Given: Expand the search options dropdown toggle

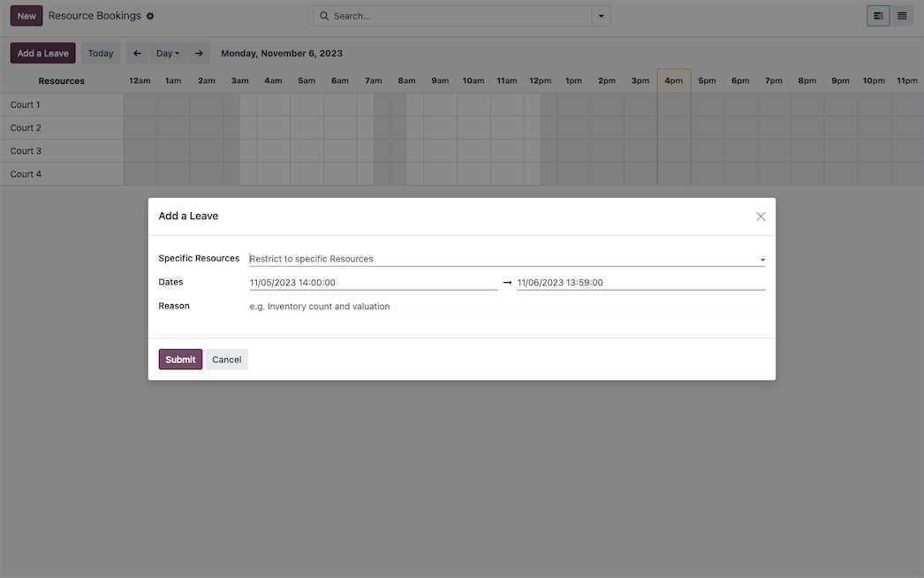Looking at the screenshot, I should pos(602,16).
